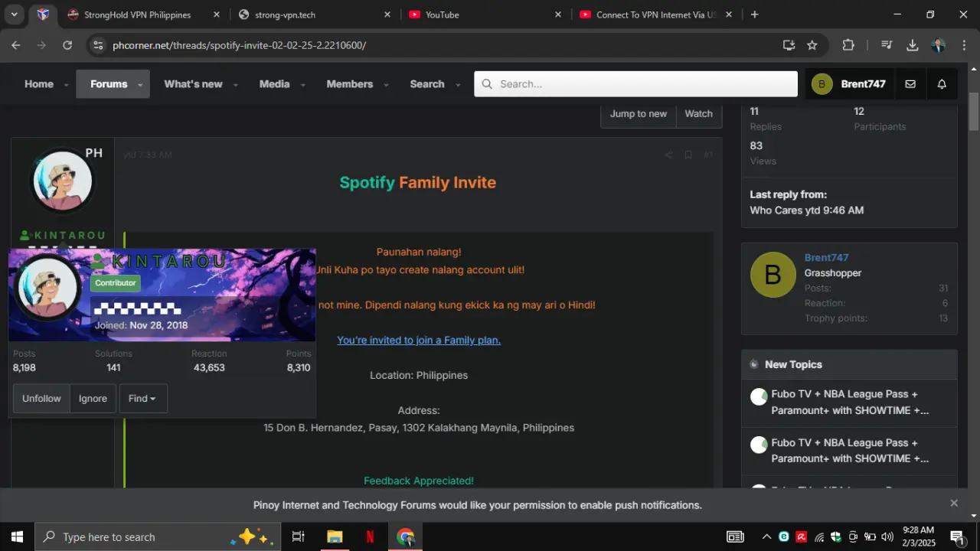Open the Windows Start menu
Image resolution: width=980 pixels, height=551 pixels.
point(17,536)
